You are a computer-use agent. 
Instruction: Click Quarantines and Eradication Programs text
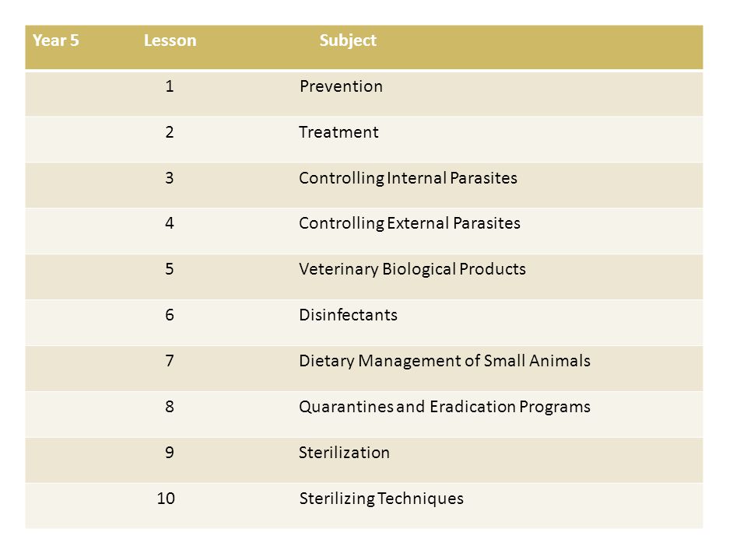coord(445,407)
